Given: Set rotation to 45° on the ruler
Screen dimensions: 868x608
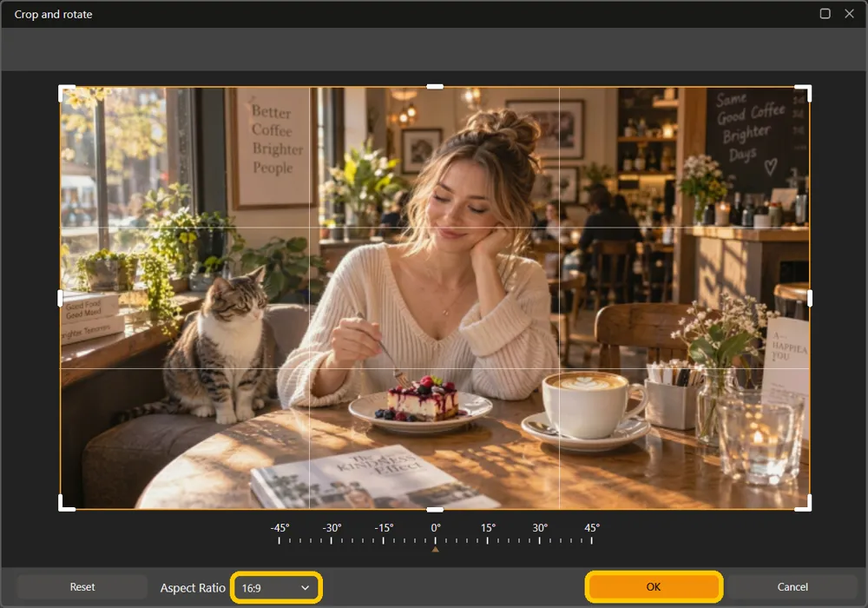Looking at the screenshot, I should [x=591, y=540].
